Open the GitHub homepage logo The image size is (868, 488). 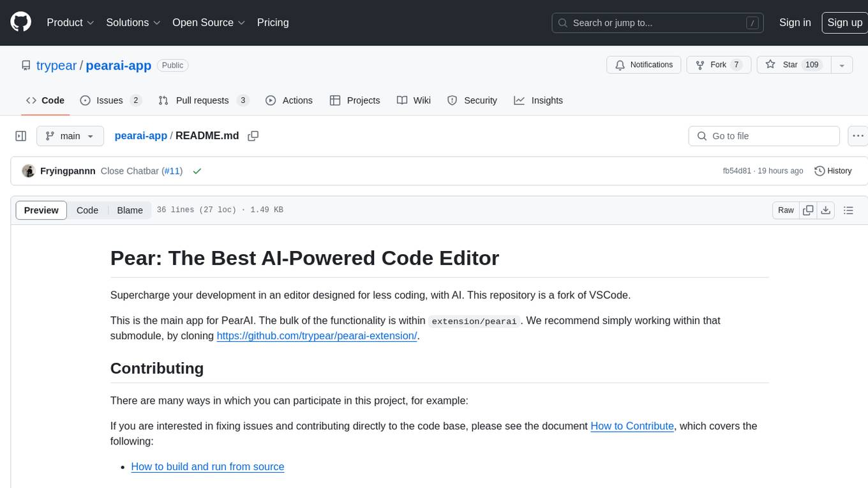tap(20, 22)
